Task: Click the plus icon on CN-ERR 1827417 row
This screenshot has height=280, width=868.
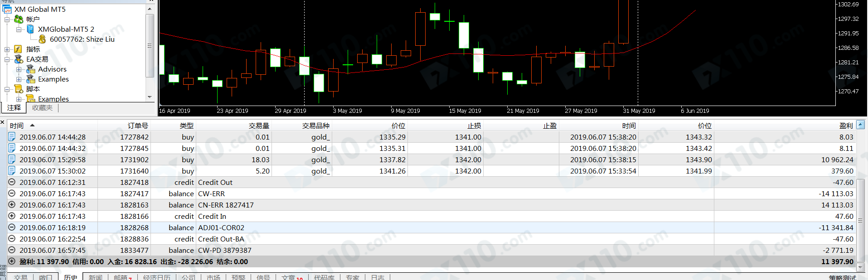Action: click(12, 205)
